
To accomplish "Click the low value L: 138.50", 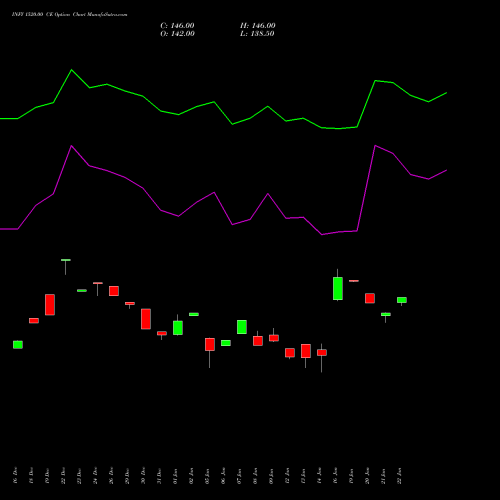I will click(x=257, y=34).
